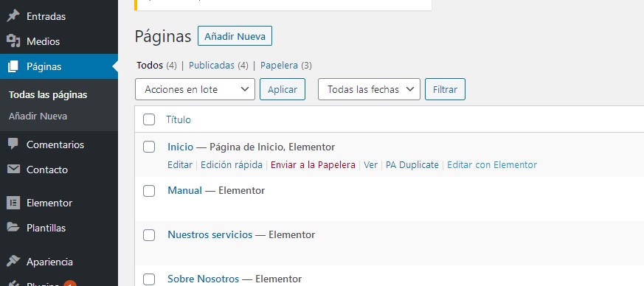Switch to the Papelera filter
The image size is (644, 286).
point(279,66)
